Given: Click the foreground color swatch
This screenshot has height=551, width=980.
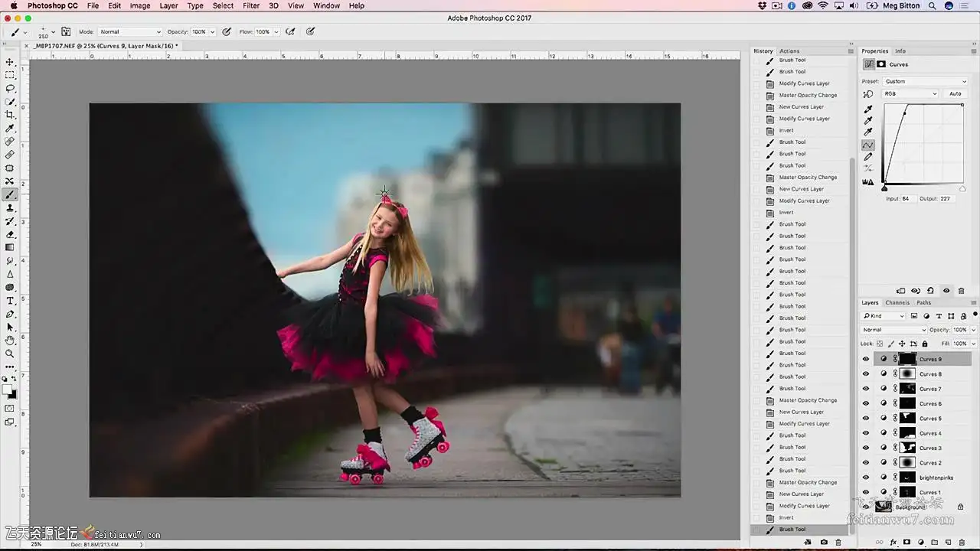Looking at the screenshot, I should point(7,390).
